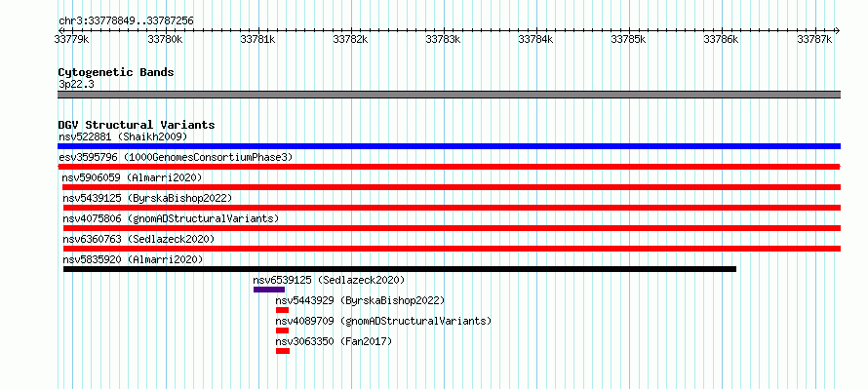
Task: Open nsv5443929 (ByrskaBishop2022) label
Action: click(x=361, y=300)
